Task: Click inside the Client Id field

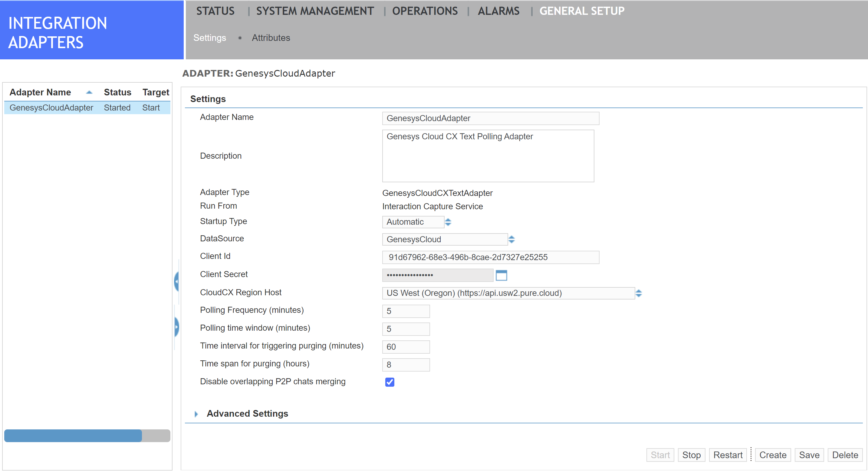Action: (x=490, y=257)
